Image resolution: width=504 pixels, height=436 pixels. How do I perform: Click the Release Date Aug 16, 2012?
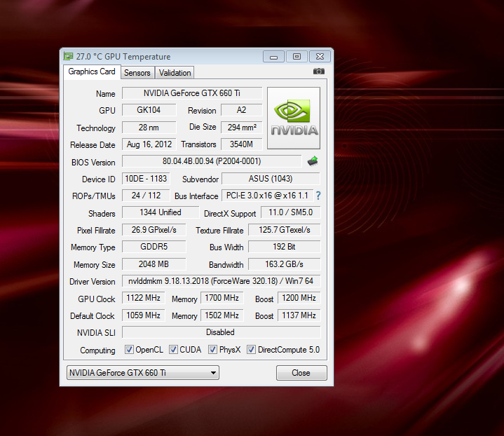(x=149, y=144)
